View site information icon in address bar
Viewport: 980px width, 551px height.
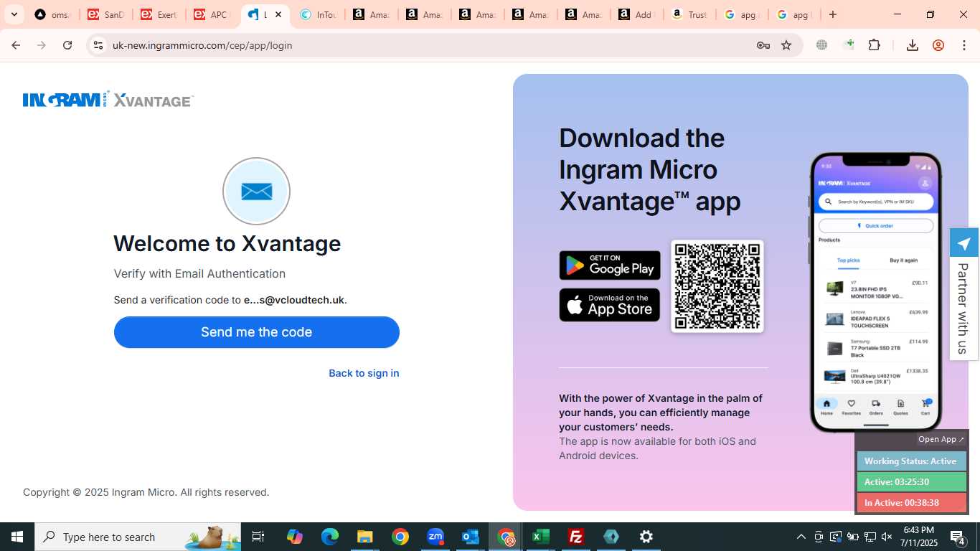(x=98, y=45)
